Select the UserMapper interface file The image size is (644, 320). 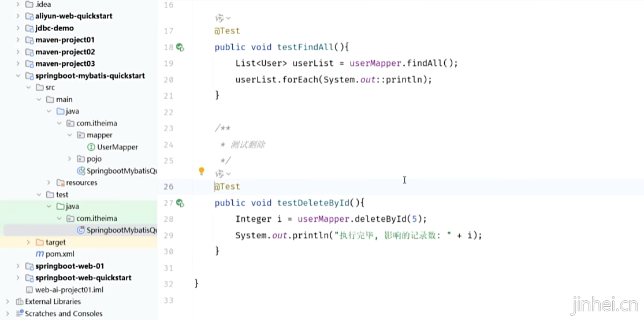pyautogui.click(x=117, y=147)
